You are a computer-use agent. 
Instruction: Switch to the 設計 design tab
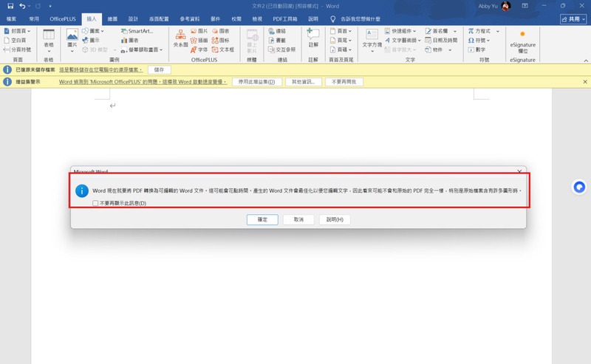[133, 19]
